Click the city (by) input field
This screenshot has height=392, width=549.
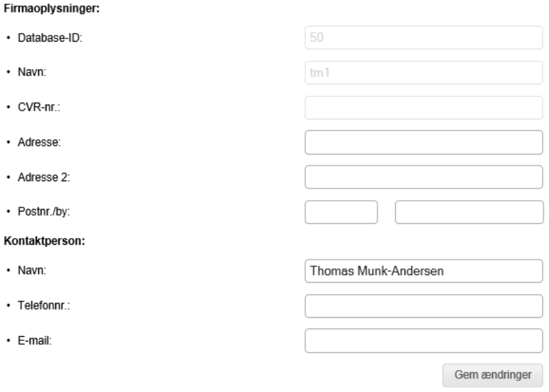point(469,212)
